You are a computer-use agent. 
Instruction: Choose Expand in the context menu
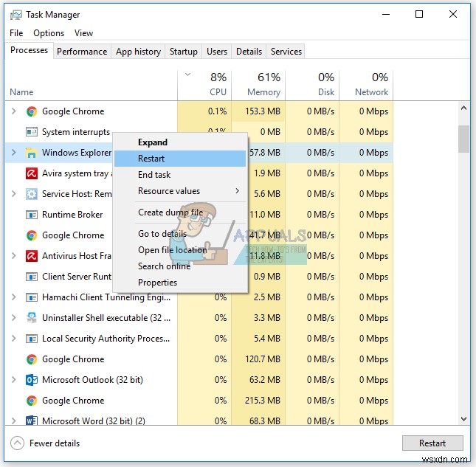pos(180,142)
